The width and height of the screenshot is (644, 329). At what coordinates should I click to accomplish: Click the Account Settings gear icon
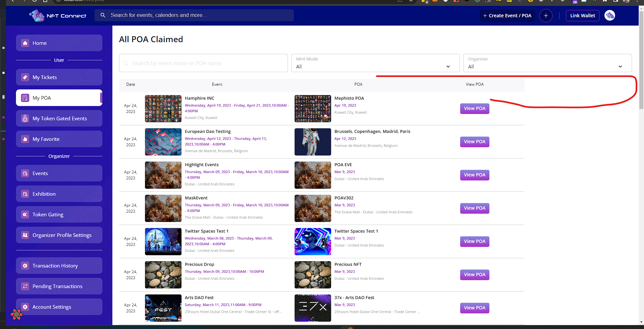point(25,307)
